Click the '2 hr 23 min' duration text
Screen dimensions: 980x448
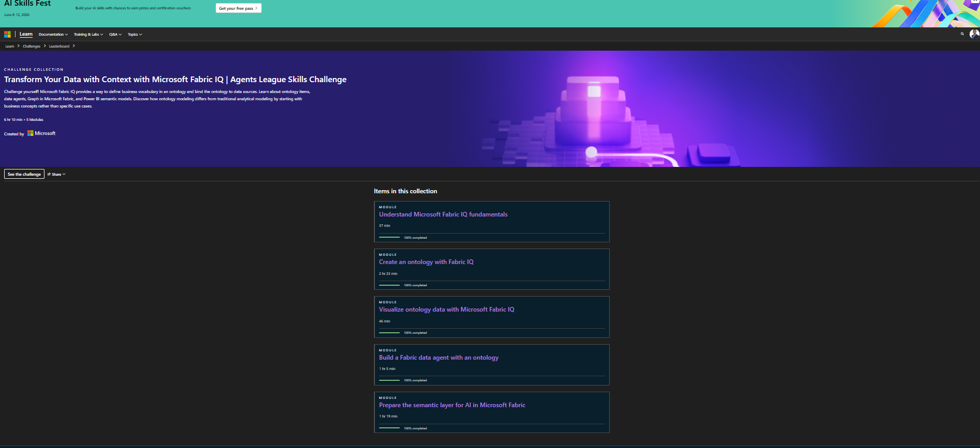[x=388, y=273]
